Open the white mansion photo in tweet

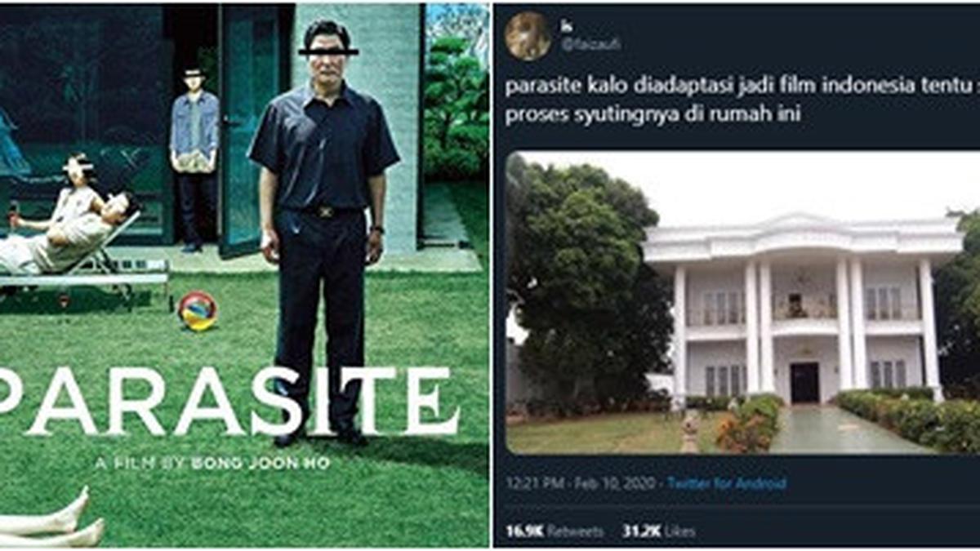point(742,301)
